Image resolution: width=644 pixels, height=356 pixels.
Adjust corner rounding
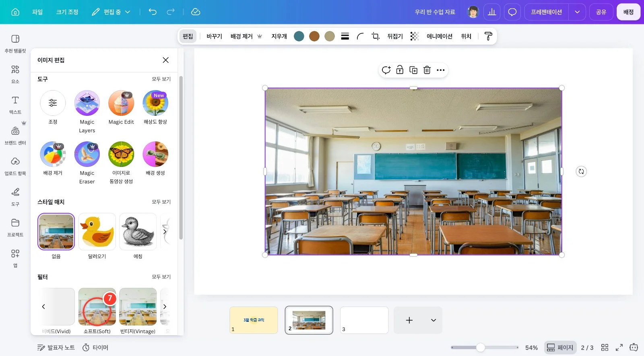360,36
